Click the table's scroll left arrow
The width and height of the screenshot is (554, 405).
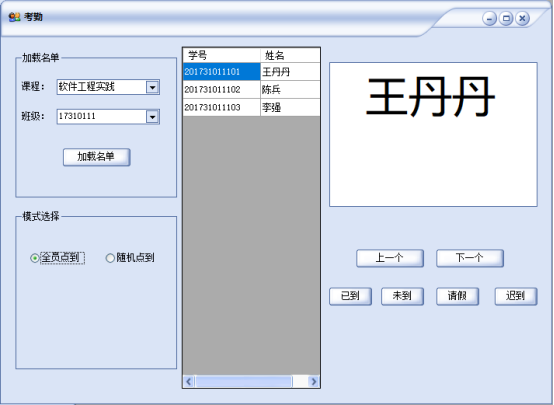[x=189, y=381]
